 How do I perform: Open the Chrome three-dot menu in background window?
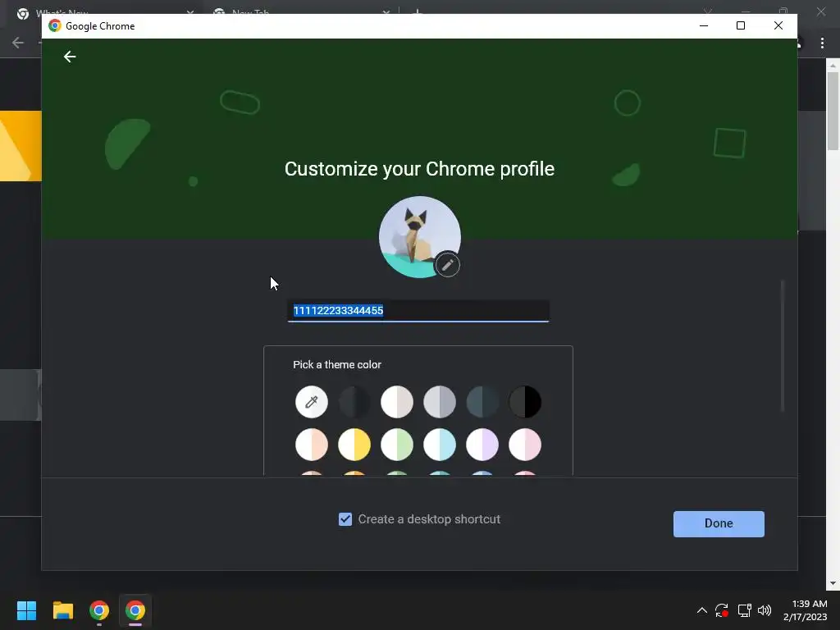coord(822,43)
